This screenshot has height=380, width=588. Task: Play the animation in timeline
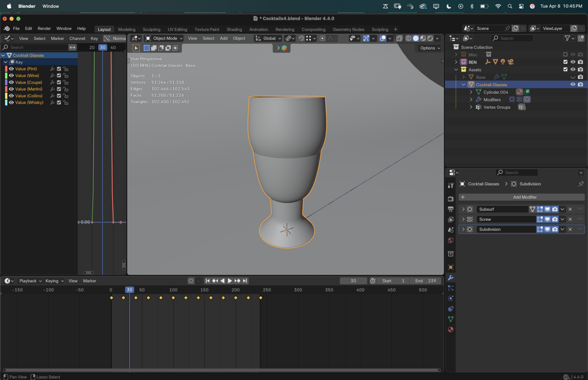230,281
